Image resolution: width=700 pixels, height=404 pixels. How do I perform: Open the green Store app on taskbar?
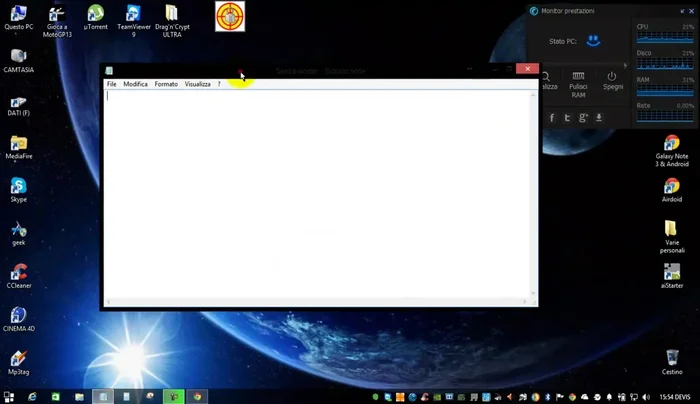pyautogui.click(x=55, y=396)
